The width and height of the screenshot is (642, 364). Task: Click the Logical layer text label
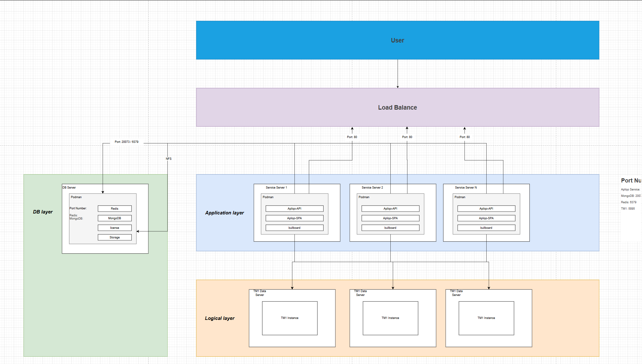[220, 318]
